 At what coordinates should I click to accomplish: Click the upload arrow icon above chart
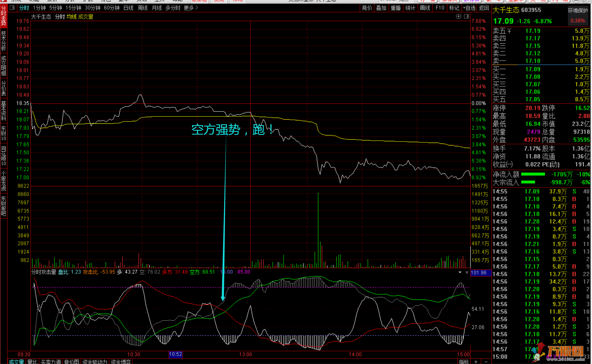click(x=458, y=16)
